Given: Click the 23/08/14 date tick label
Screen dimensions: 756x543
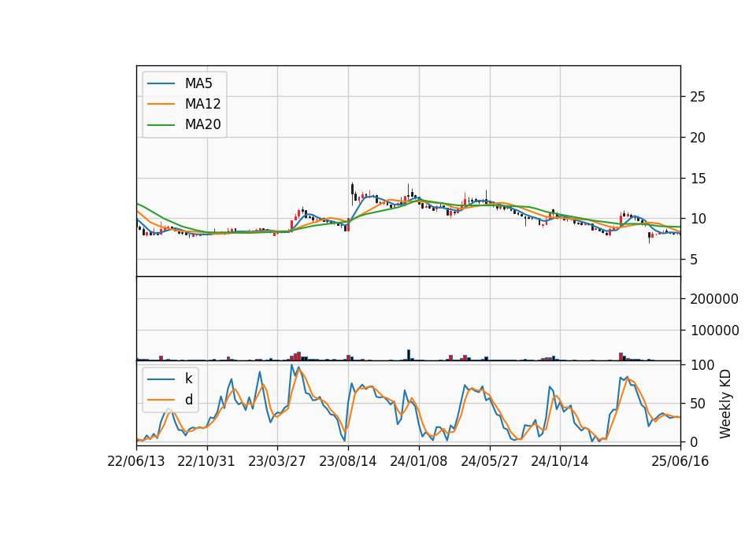Looking at the screenshot, I should tap(347, 461).
